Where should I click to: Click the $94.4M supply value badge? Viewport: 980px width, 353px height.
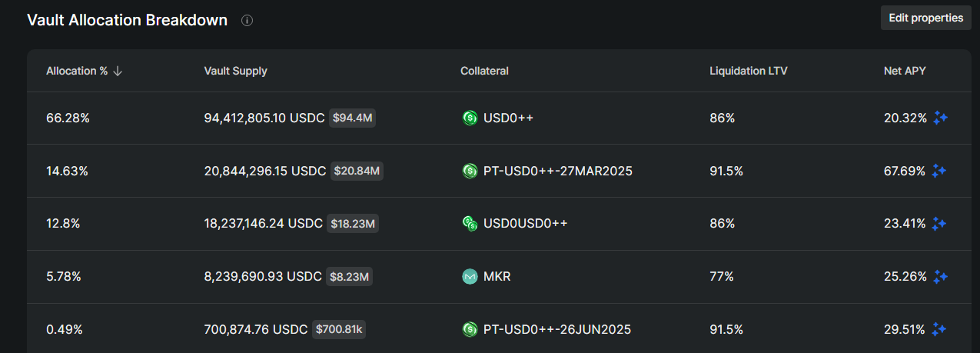(353, 118)
